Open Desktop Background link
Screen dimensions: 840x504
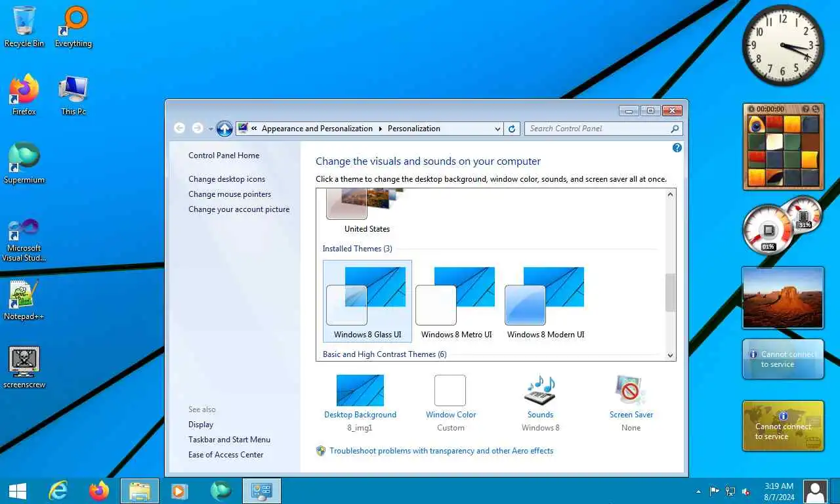click(360, 415)
